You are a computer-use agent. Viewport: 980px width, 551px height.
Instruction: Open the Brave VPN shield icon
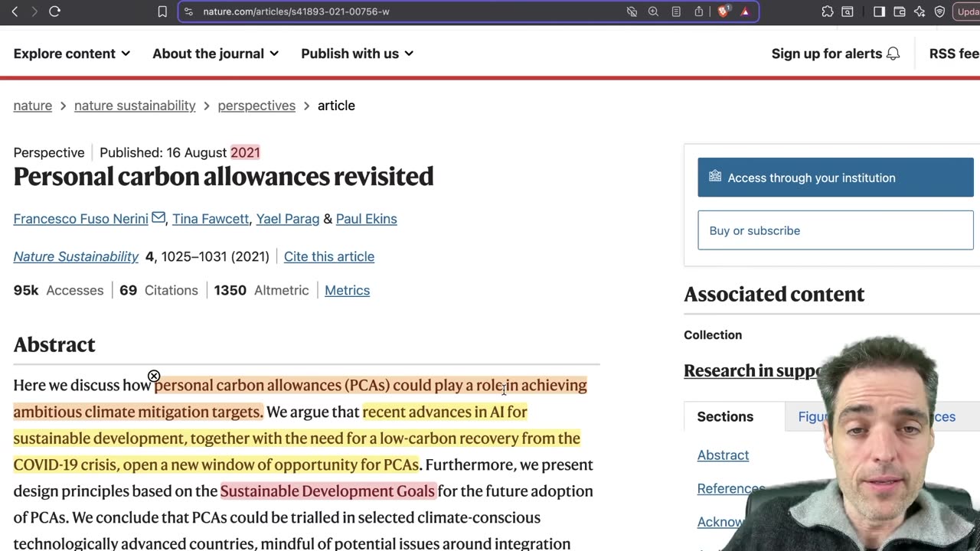pyautogui.click(x=939, y=11)
